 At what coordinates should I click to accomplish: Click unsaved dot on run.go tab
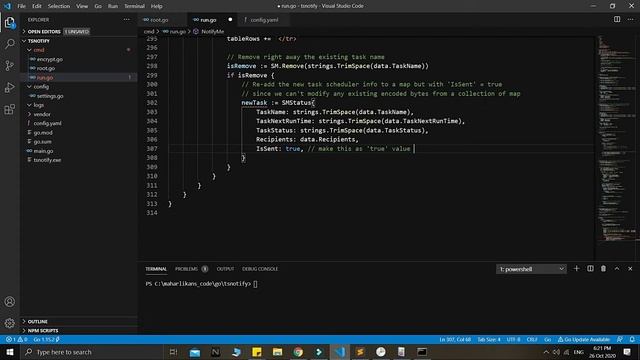(230, 20)
